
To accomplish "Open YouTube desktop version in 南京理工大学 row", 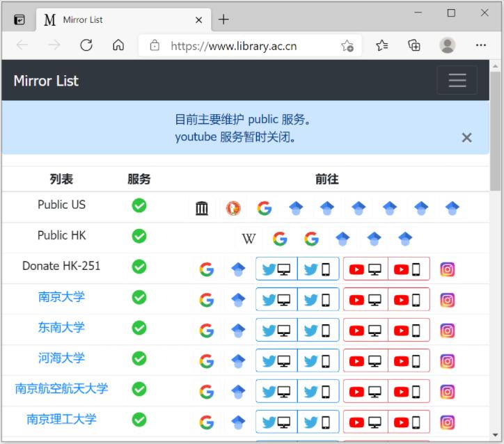I will pyautogui.click(x=365, y=422).
